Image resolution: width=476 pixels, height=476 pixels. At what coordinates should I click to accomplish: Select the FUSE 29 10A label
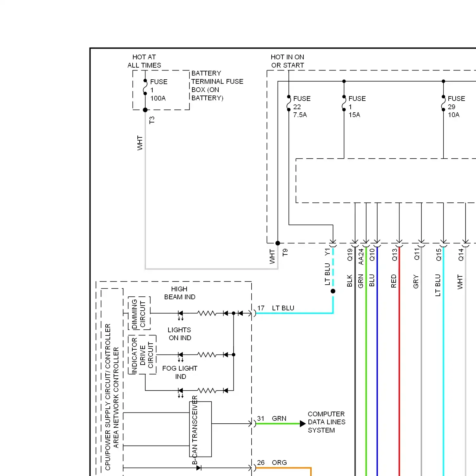(456, 107)
